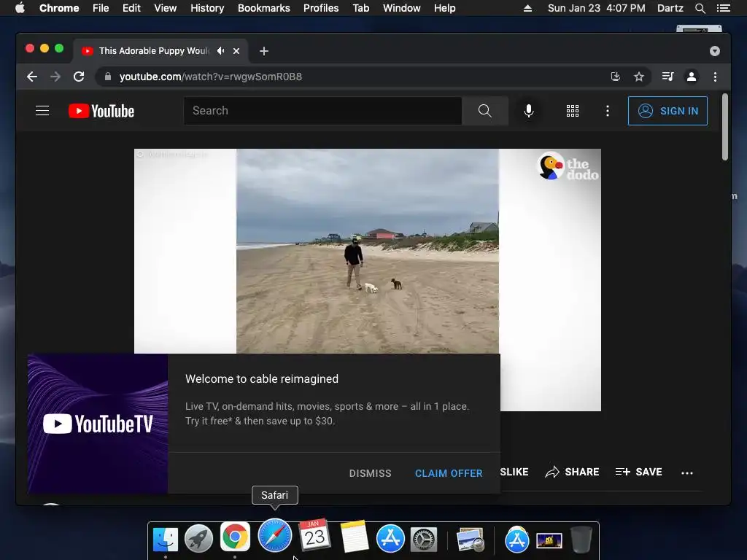
Task: Click the search magnifier button on YouTube
Action: tap(485, 111)
